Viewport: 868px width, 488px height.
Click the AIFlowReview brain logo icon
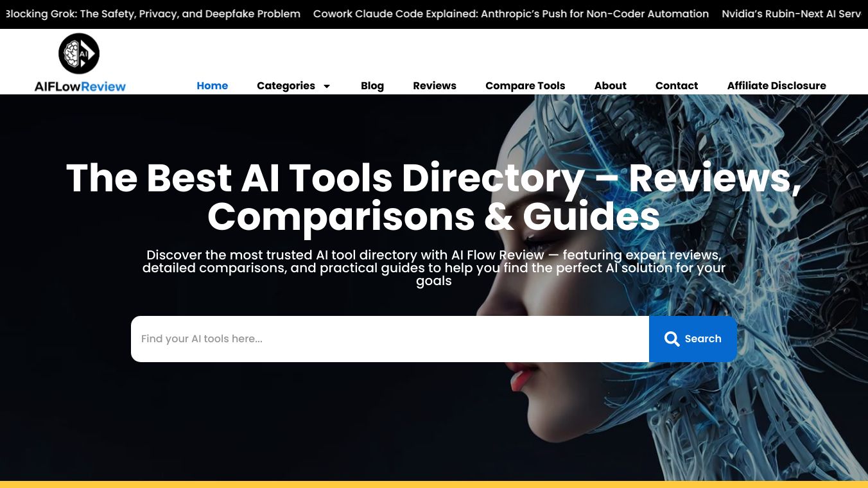pyautogui.click(x=79, y=53)
